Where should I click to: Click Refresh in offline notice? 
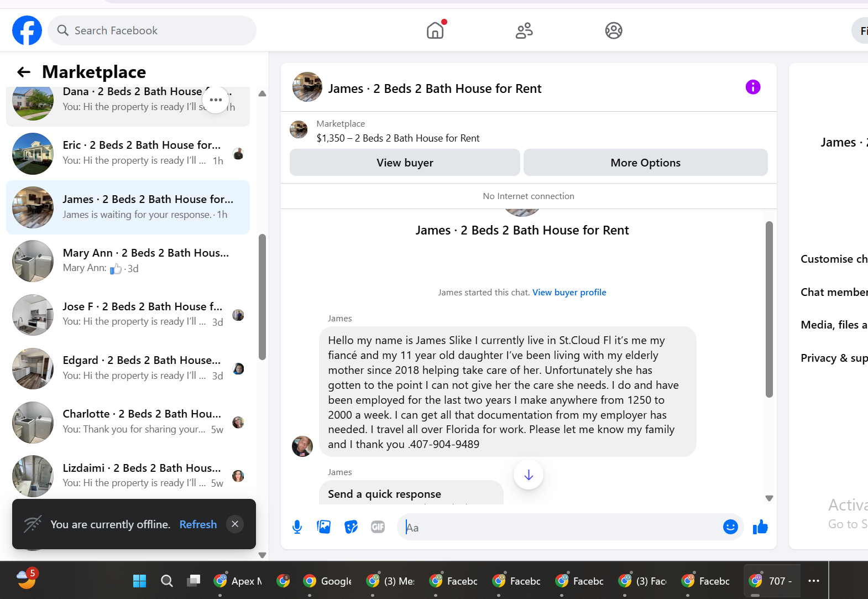coord(198,524)
